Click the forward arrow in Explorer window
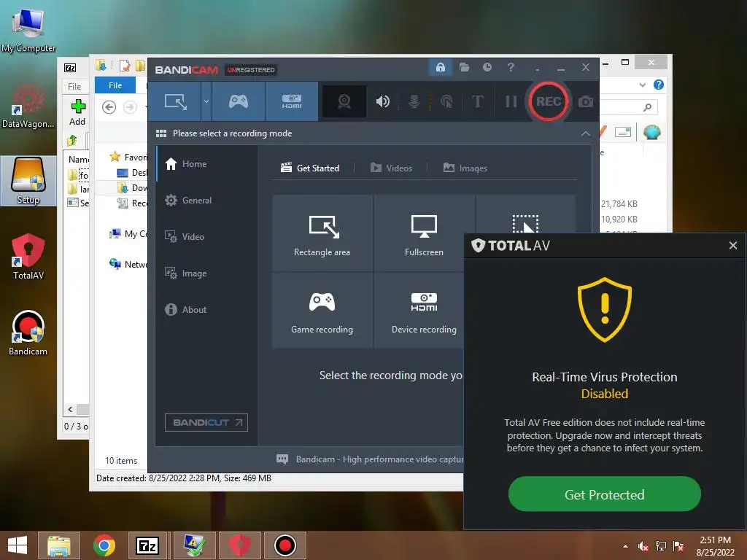Screen dimensions: 747x560 (130, 107)
